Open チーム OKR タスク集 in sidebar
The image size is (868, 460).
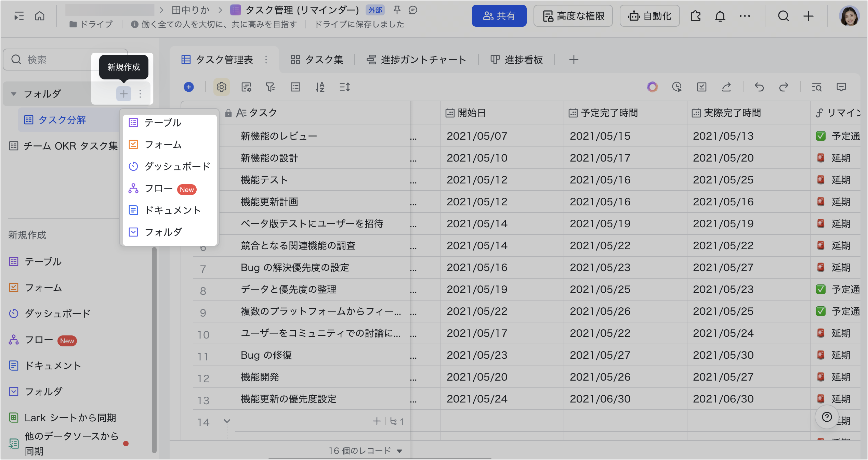[x=70, y=146]
